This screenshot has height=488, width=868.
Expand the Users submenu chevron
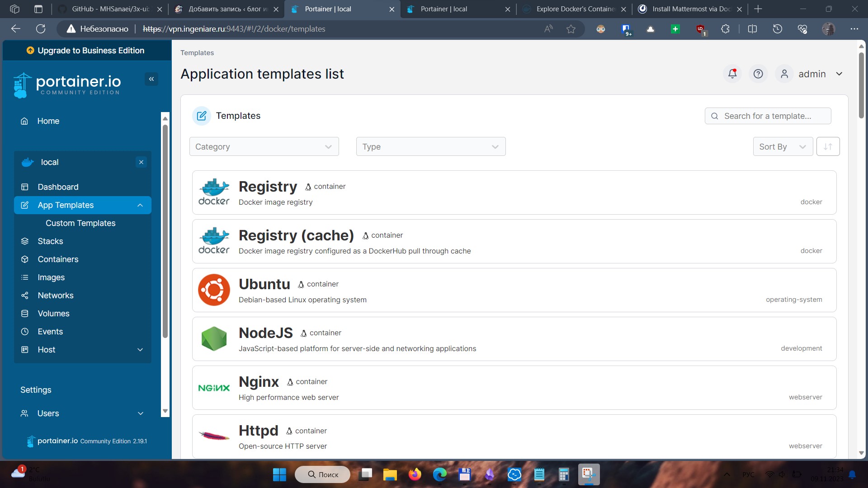point(141,413)
